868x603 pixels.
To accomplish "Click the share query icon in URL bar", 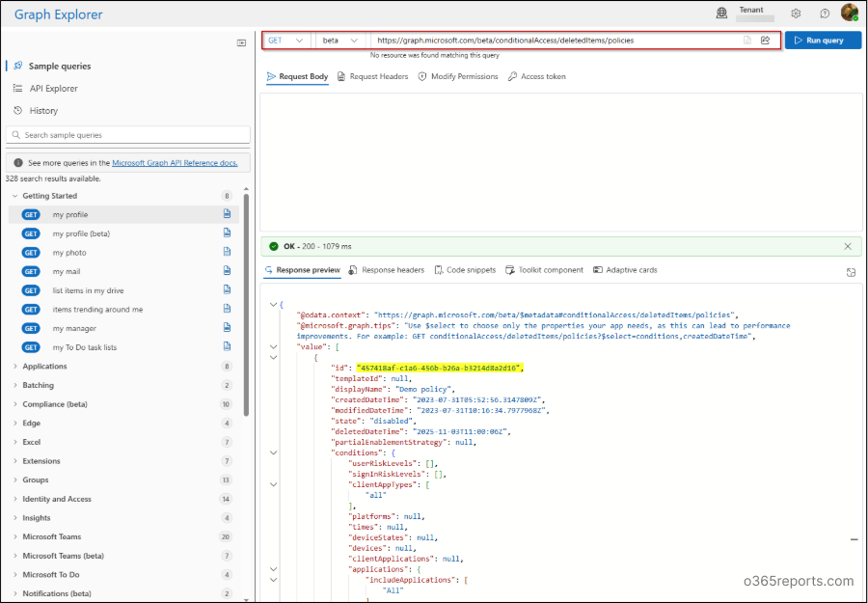I will coord(766,41).
